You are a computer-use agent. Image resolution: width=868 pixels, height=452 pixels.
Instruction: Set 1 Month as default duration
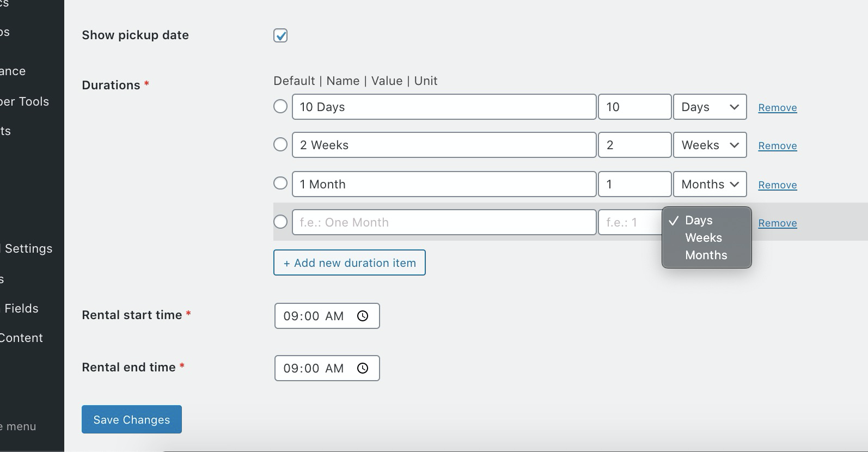[280, 183]
